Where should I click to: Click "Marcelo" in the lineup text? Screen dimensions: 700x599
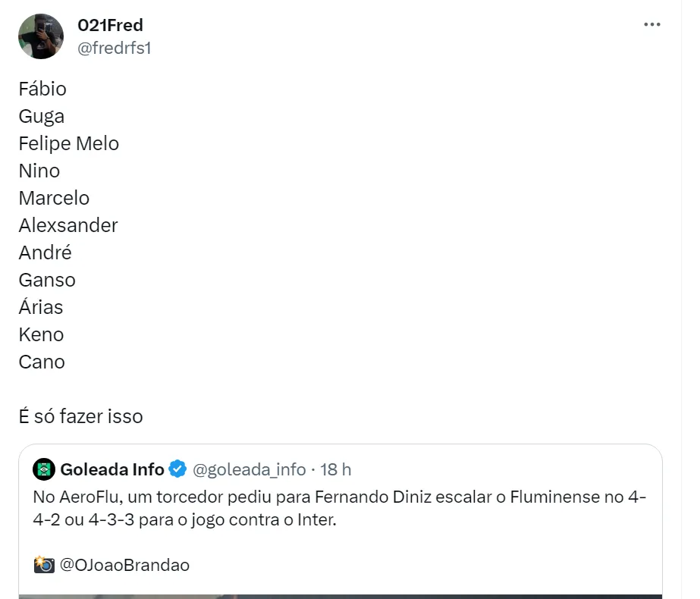click(54, 198)
